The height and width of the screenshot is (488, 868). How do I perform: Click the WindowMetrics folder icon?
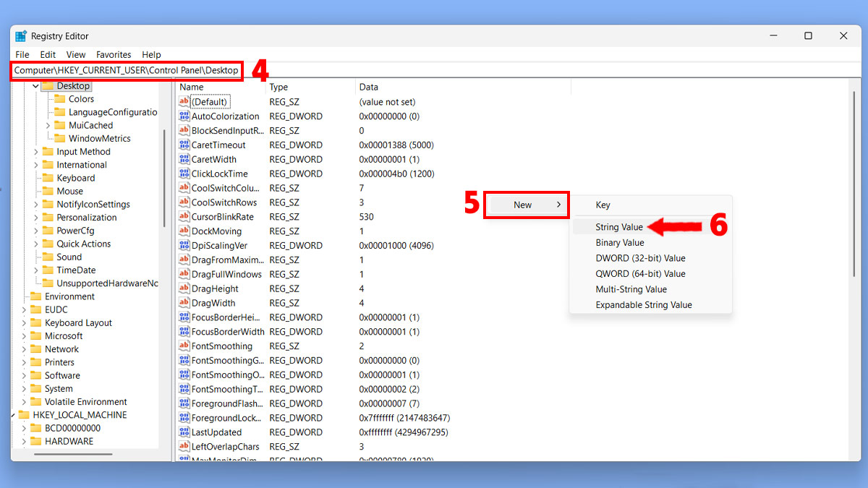click(x=60, y=138)
